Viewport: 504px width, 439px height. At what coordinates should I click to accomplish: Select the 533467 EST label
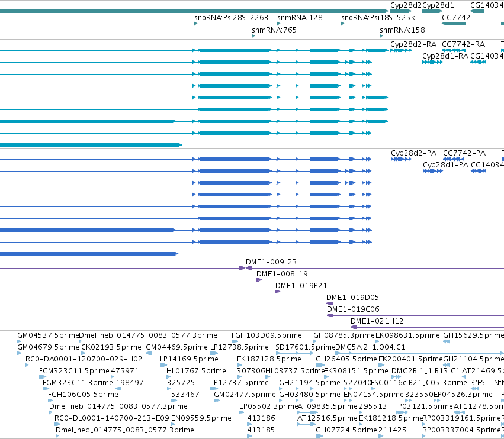pyautogui.click(x=185, y=395)
